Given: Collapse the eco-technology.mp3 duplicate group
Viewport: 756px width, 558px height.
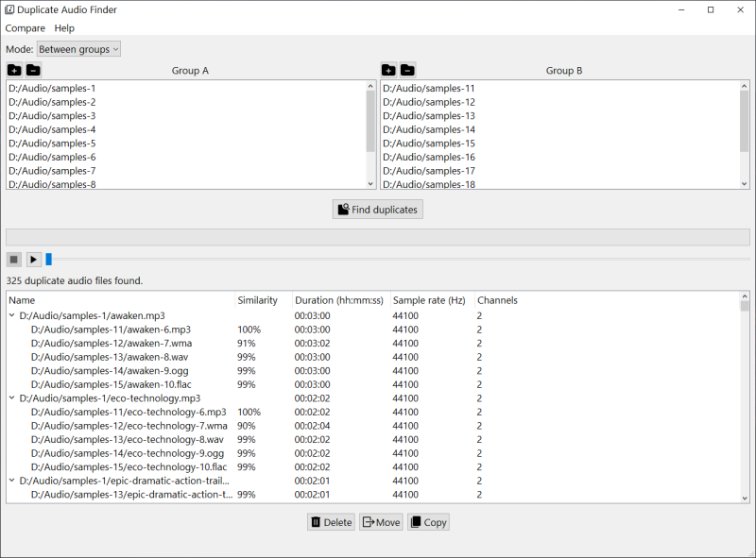Looking at the screenshot, I should [x=12, y=397].
